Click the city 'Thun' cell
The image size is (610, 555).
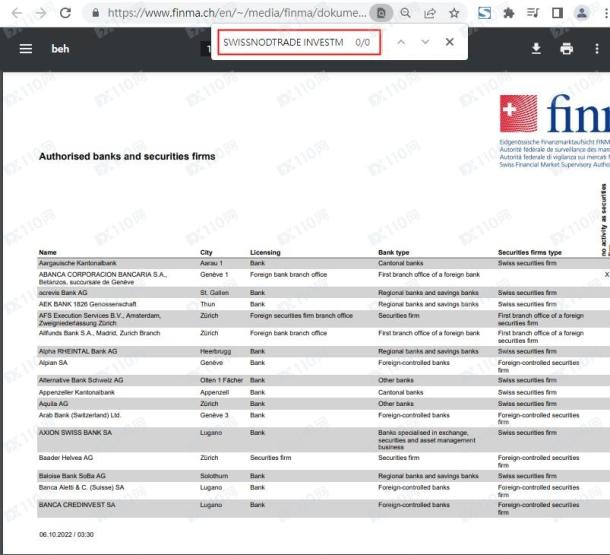coord(207,304)
